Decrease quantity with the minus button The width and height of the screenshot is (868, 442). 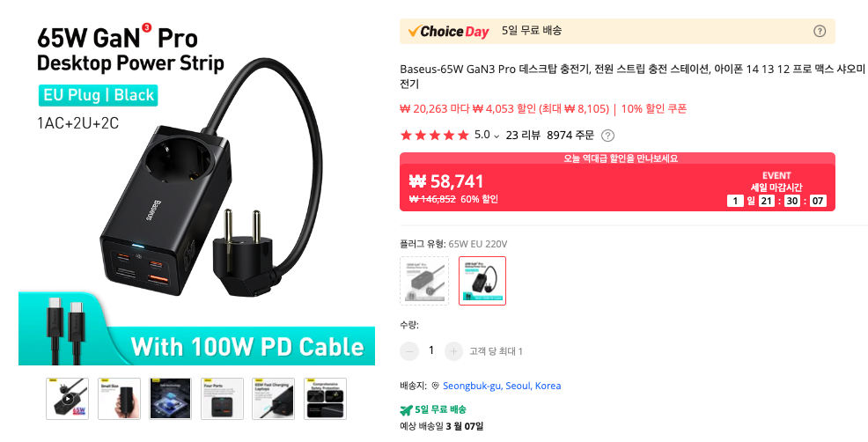(x=409, y=350)
